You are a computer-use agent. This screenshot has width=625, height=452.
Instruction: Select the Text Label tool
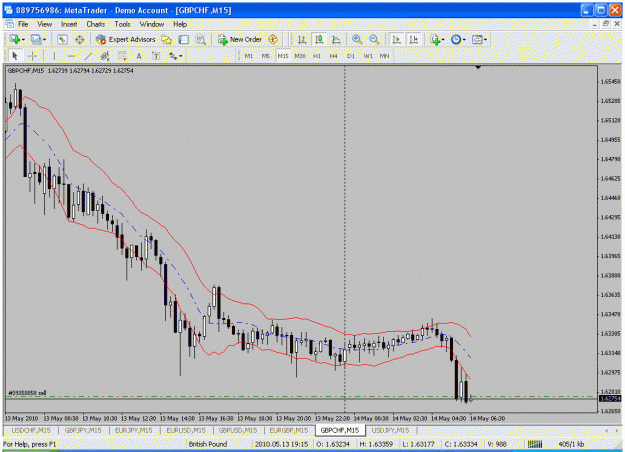coord(156,56)
